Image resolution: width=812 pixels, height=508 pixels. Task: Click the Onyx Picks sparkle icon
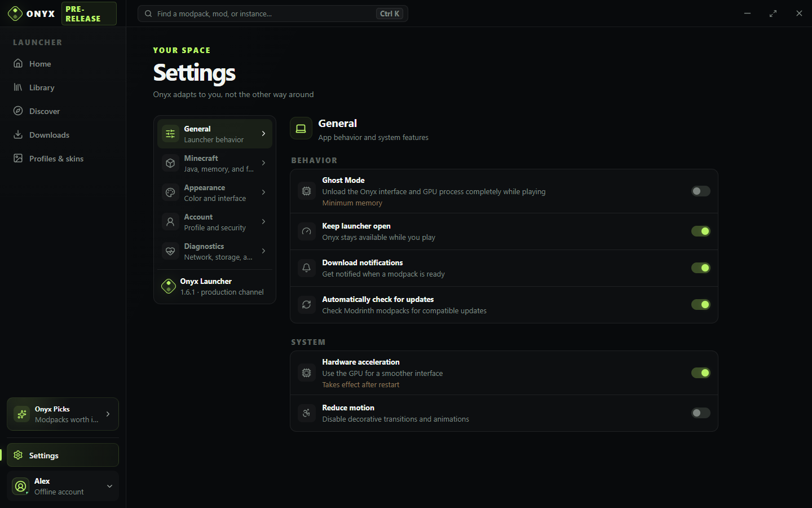tap(22, 414)
